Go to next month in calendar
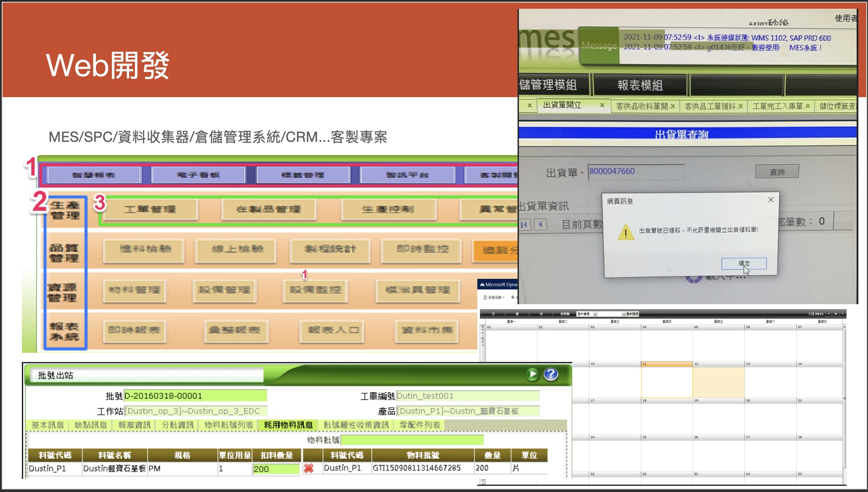Image resolution: width=868 pixels, height=492 pixels. tap(842, 314)
